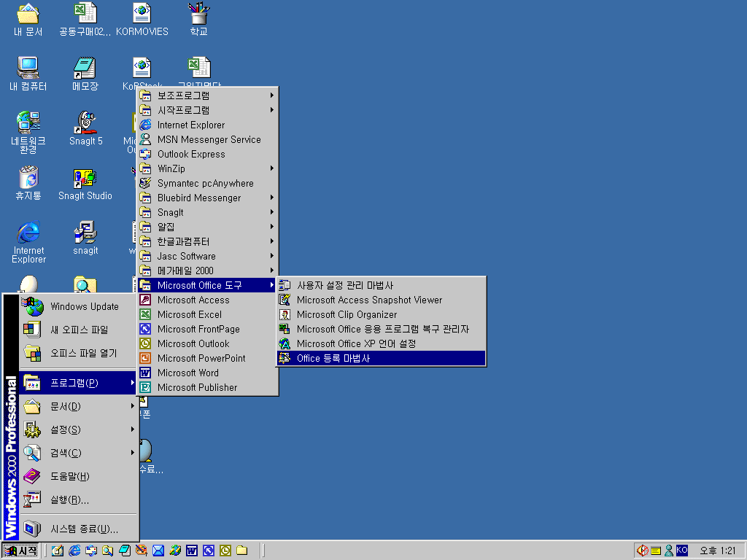Expand the SnagIt folder in Programs menu
This screenshot has height=560, width=747.
click(207, 212)
